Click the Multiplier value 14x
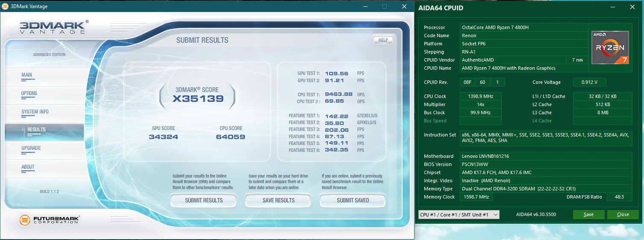The width and height of the screenshot is (644, 240). click(x=481, y=104)
